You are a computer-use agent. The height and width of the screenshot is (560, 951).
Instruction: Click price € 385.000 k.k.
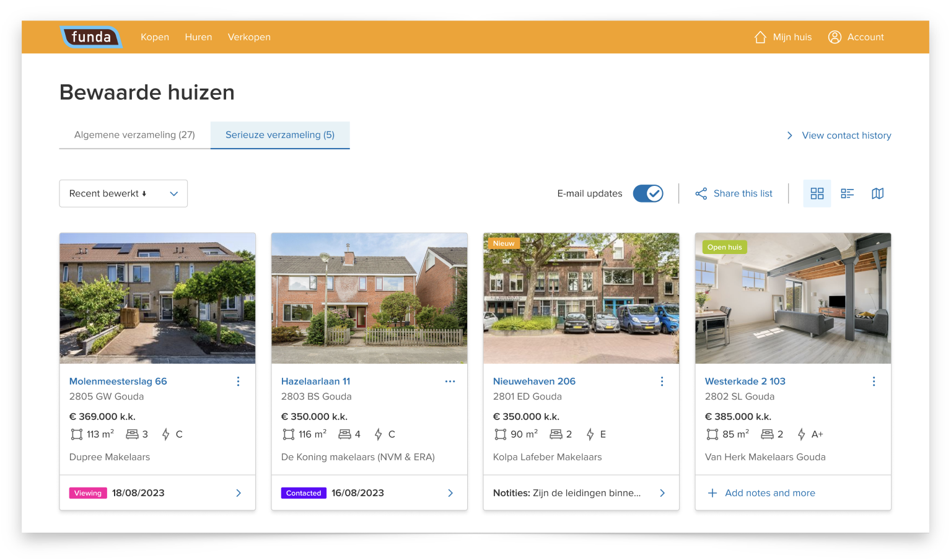[x=738, y=417]
